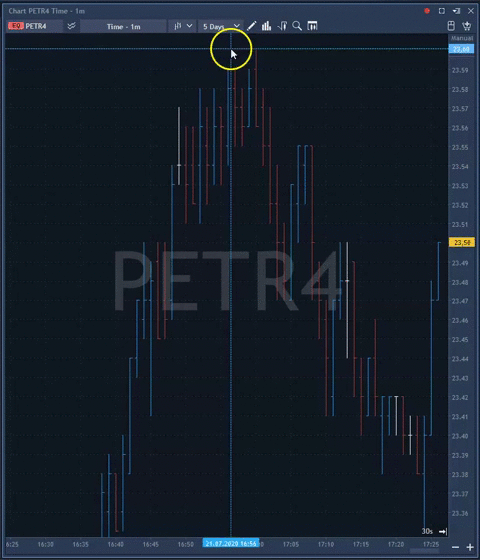The image size is (480, 560).
Task: Click the 17:15 time axis label
Action: point(361,544)
